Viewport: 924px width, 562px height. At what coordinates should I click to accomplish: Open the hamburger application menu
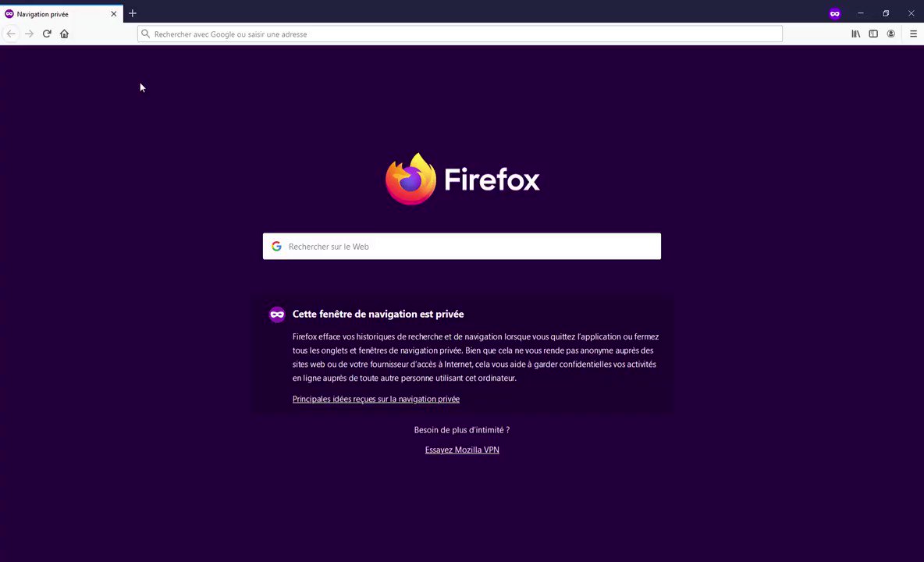tap(913, 34)
